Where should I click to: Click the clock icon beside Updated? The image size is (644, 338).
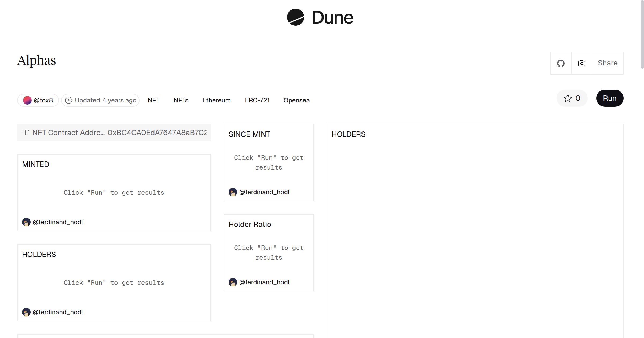tap(69, 100)
